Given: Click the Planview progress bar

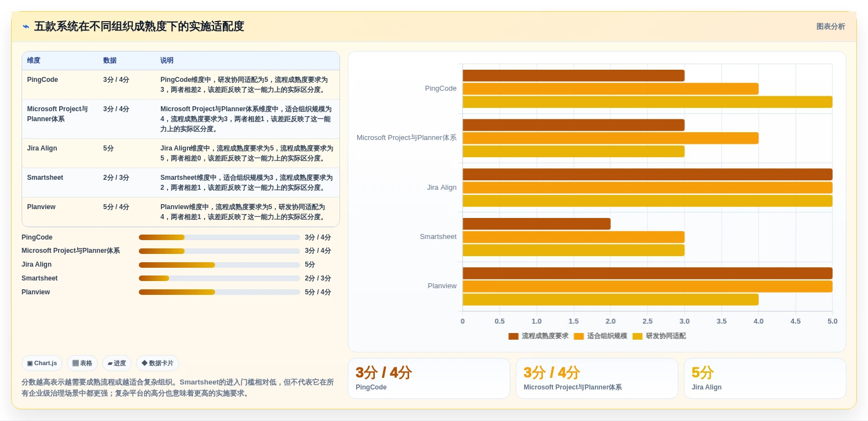Looking at the screenshot, I should tap(219, 292).
